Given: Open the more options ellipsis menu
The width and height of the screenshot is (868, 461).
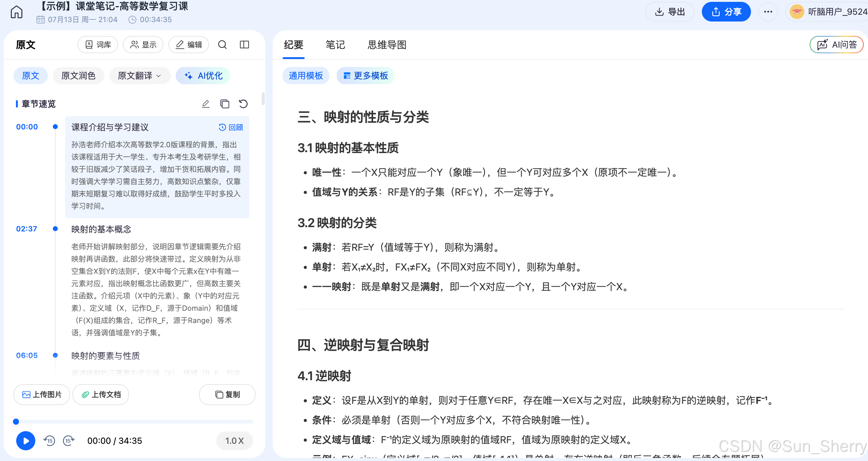Looking at the screenshot, I should [x=768, y=12].
